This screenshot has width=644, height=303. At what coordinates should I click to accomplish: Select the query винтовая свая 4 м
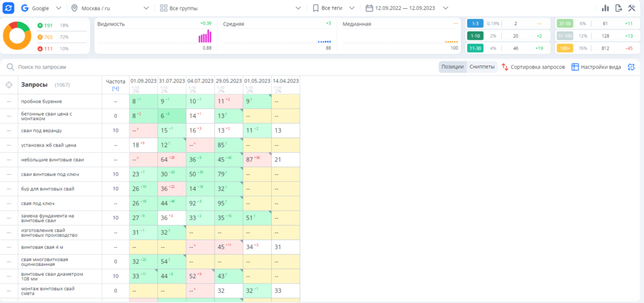click(42, 247)
